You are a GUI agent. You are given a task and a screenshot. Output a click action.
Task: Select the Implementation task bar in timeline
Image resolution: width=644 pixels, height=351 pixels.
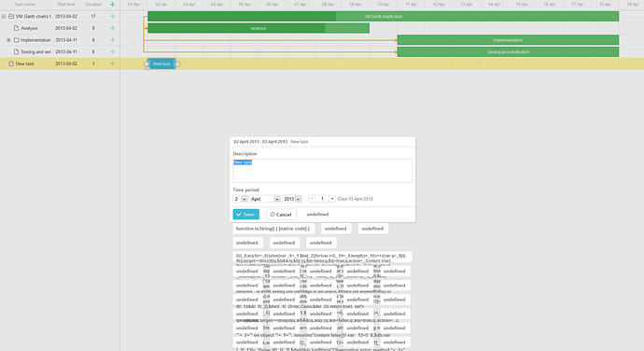click(x=508, y=40)
